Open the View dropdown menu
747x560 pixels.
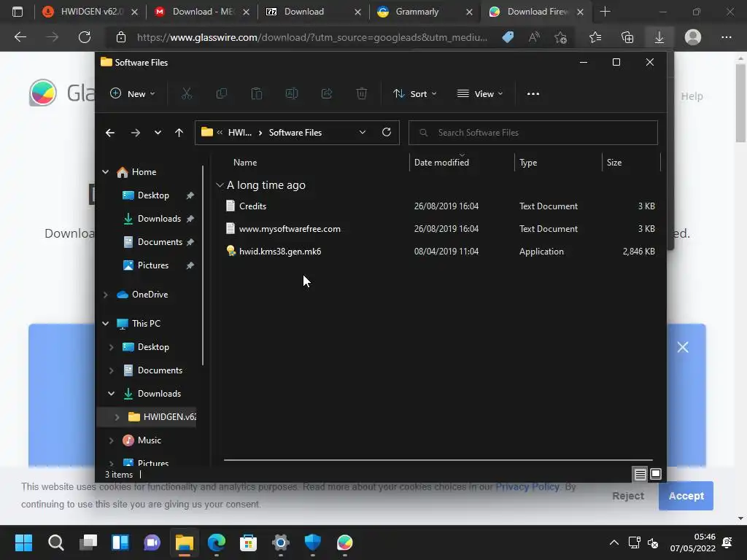tap(480, 94)
